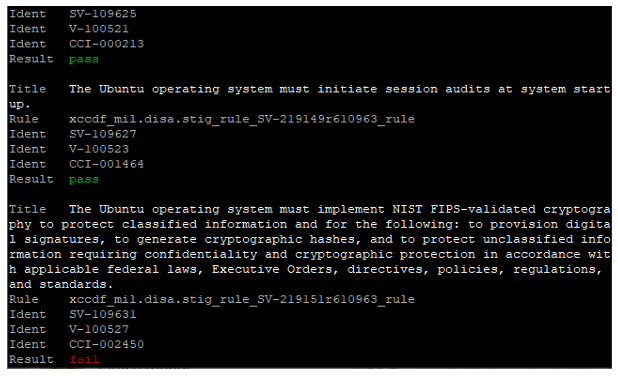This screenshot has width=618, height=380.
Task: Click the SV-219151r610963 rule text
Action: point(242,299)
